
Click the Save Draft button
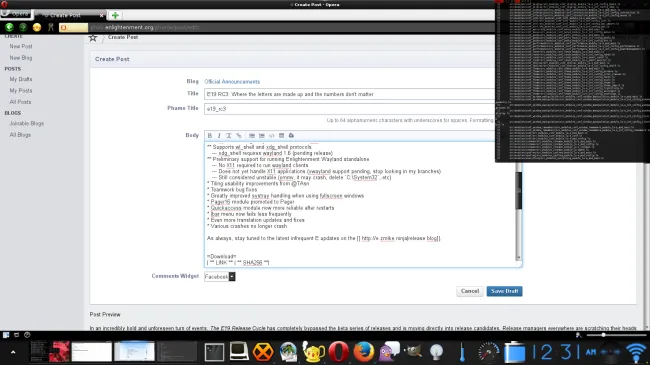tap(504, 291)
